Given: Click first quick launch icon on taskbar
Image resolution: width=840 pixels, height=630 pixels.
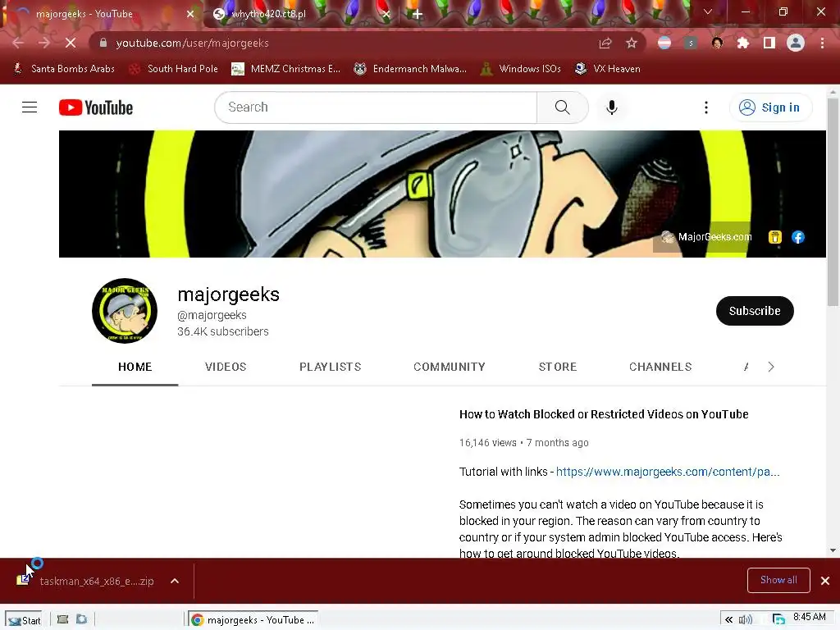Looking at the screenshot, I should 62,620.
